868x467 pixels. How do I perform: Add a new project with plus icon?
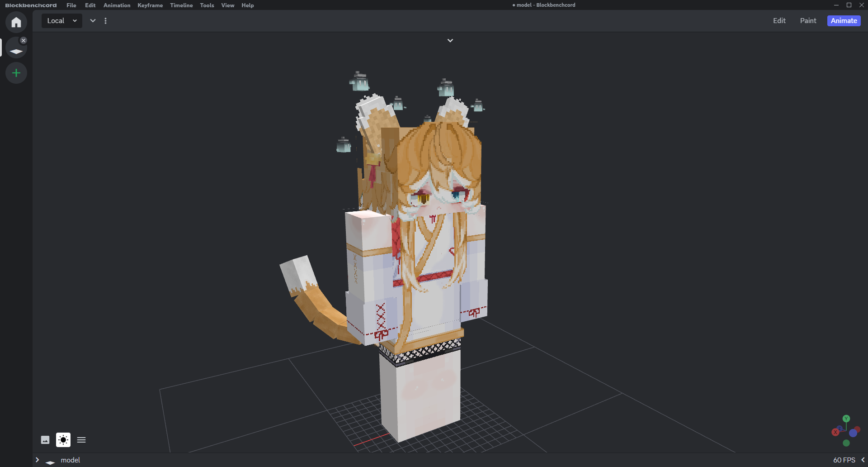tap(16, 73)
